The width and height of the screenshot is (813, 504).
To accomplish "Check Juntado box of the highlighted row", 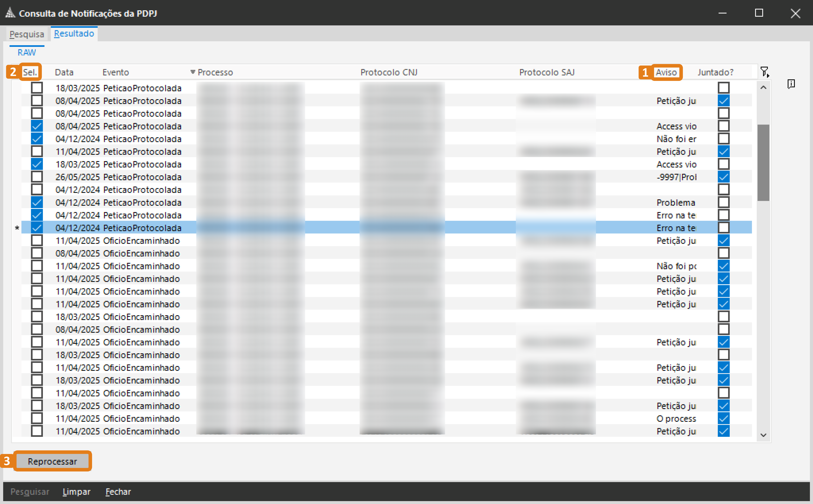I will [723, 228].
